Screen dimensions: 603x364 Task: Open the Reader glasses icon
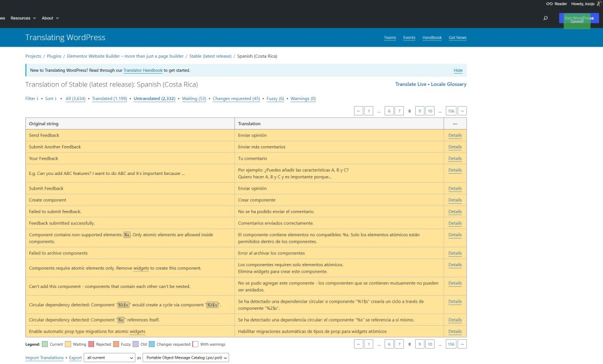pos(549,4)
